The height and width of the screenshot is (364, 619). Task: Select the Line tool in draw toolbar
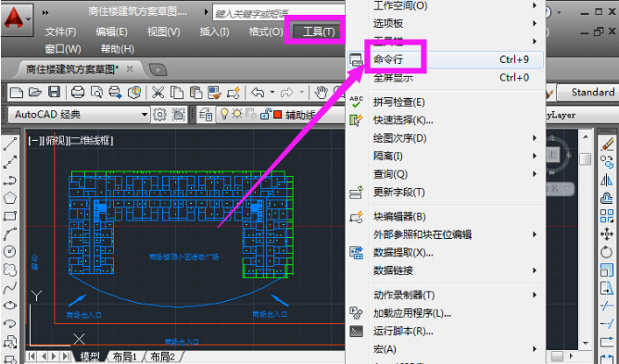(10, 144)
